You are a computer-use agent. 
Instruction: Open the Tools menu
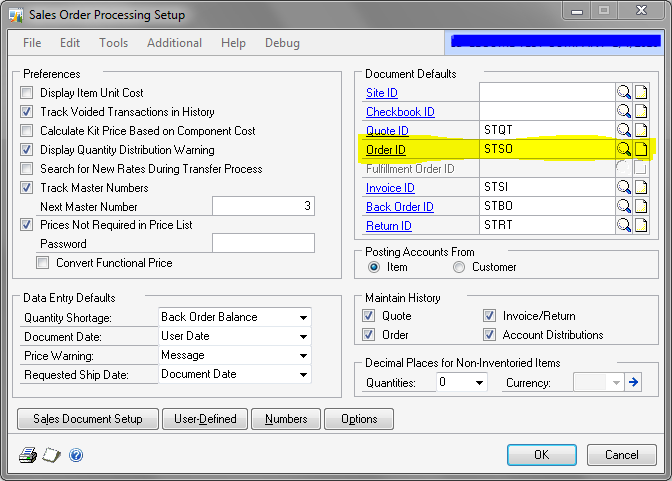click(113, 43)
